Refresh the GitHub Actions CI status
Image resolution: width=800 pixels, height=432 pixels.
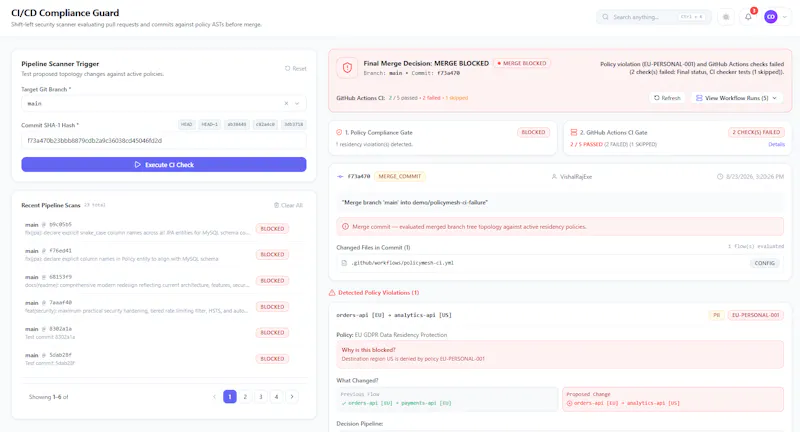pos(667,98)
